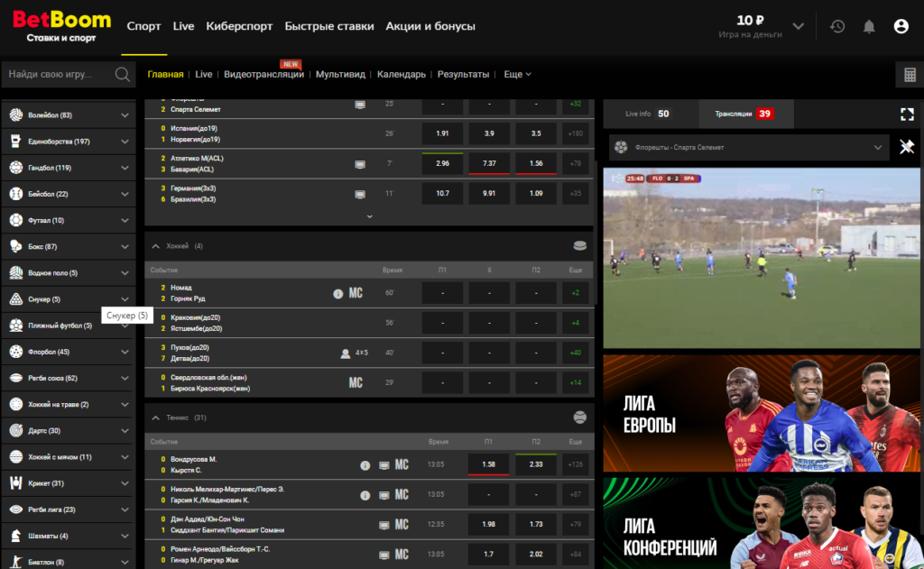Click the Бокс glove icon
This screenshot has height=569, width=924.
16,247
